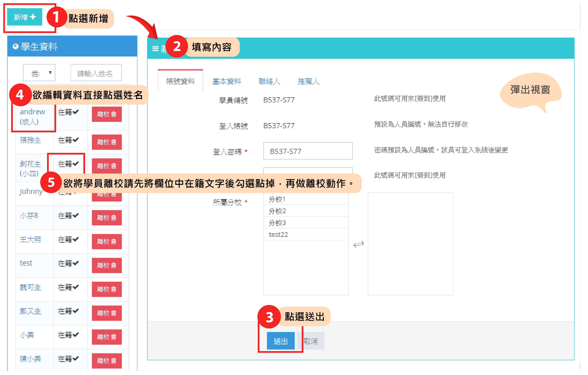Toggle 在籍 checkmark for 小美
Screen dimensions: 588x375
click(76, 334)
